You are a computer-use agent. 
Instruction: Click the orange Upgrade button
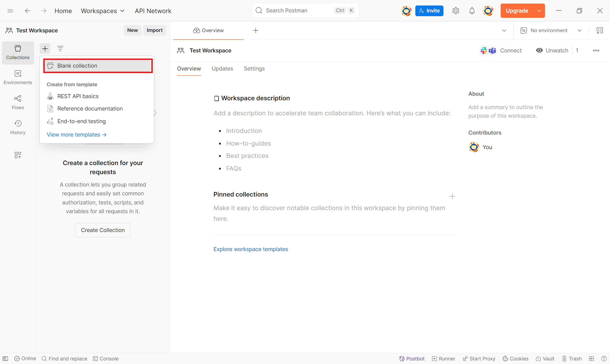click(x=517, y=11)
